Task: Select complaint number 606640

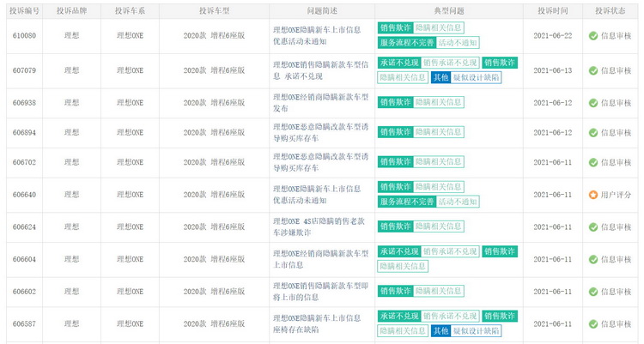Action: pyautogui.click(x=24, y=195)
